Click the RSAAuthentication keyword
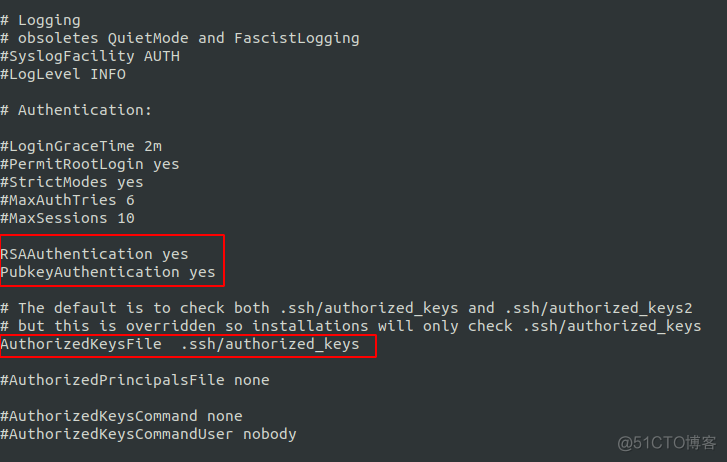 [x=76, y=254]
